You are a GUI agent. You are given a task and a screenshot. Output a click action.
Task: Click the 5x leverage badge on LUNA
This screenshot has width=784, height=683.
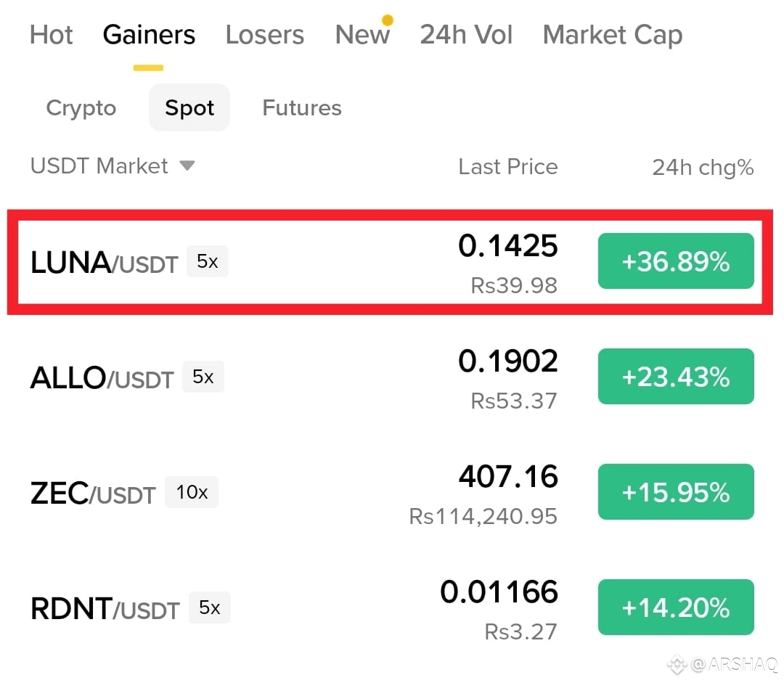(208, 261)
